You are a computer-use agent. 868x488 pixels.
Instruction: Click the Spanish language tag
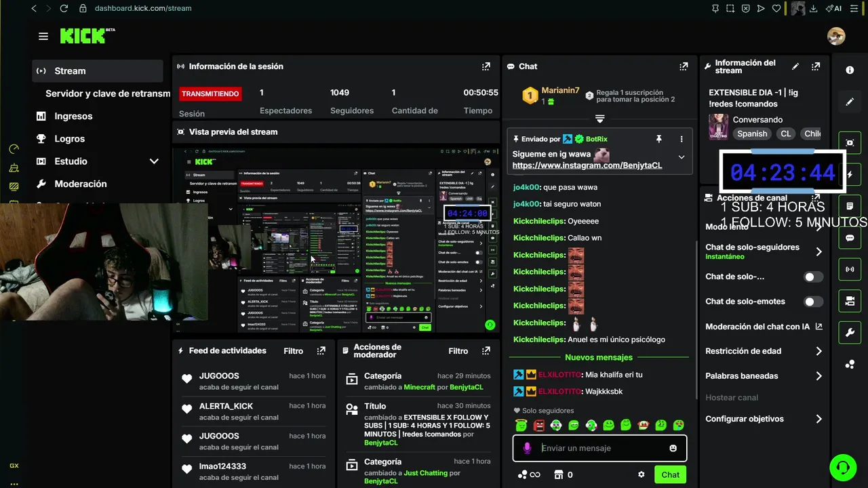pyautogui.click(x=752, y=134)
